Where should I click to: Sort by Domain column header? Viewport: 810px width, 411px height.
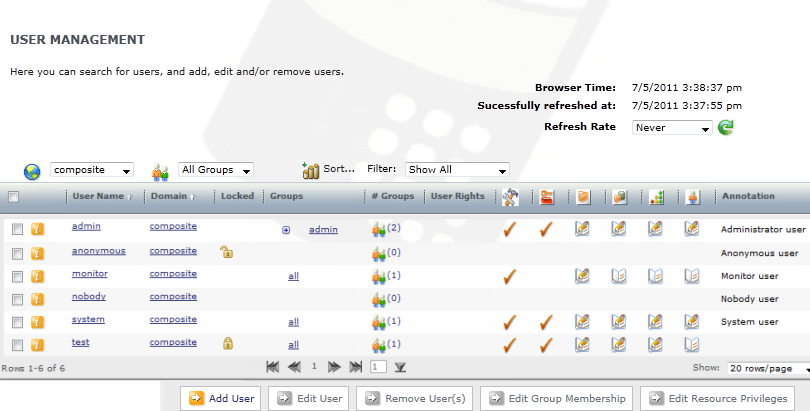pyautogui.click(x=169, y=196)
